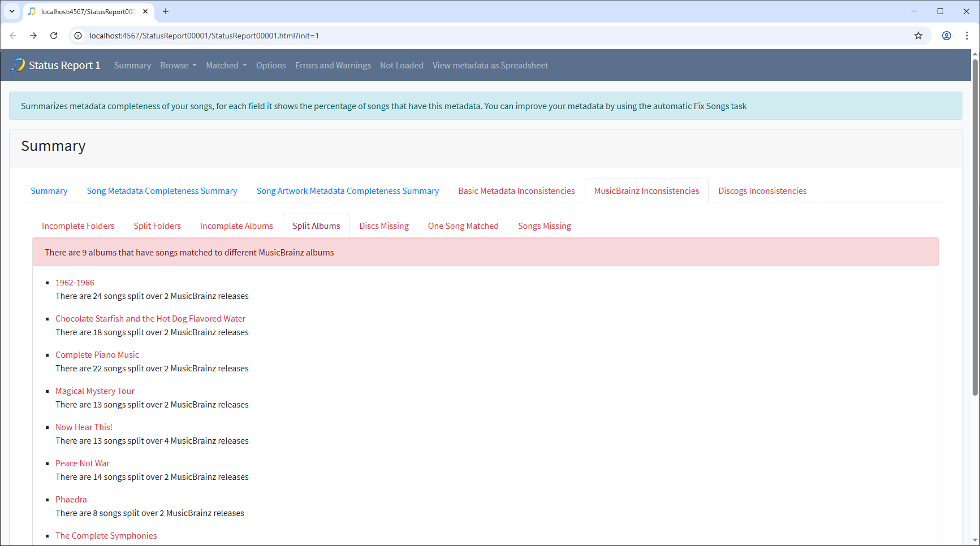
Task: Reload the page with the refresh icon
Action: 54,36
